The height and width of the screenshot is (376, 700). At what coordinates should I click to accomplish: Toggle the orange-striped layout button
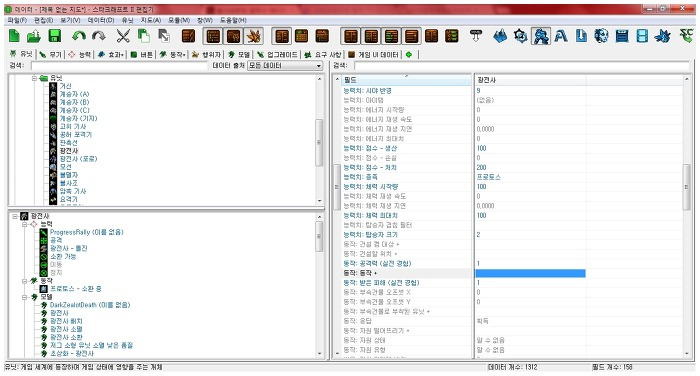pyautogui.click(x=412, y=36)
